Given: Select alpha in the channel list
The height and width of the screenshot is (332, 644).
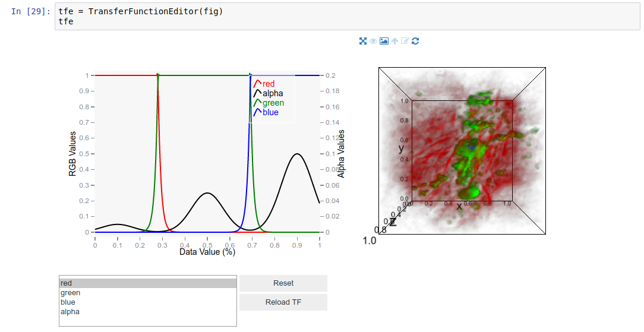Looking at the screenshot, I should (x=148, y=311).
